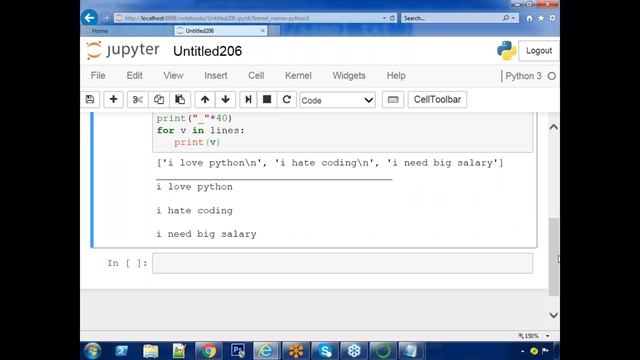This screenshot has height=360, width=640.
Task: Run the cell with the step-forward icon
Action: pos(248,100)
